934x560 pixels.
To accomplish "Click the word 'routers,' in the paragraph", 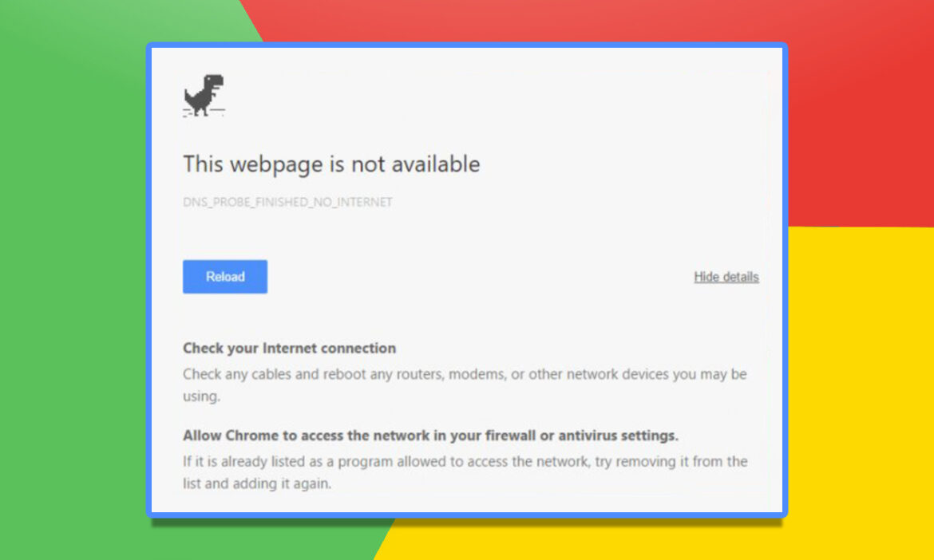I will (x=422, y=375).
